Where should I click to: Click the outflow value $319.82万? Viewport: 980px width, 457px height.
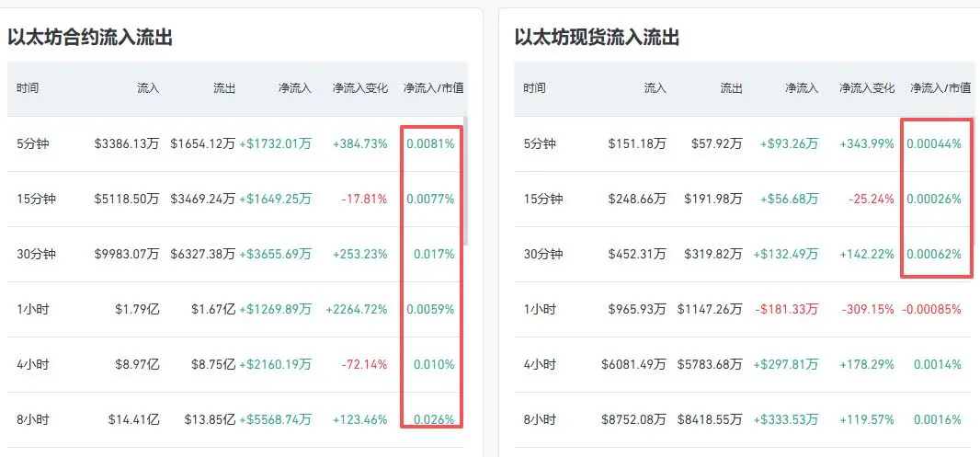[x=713, y=254]
